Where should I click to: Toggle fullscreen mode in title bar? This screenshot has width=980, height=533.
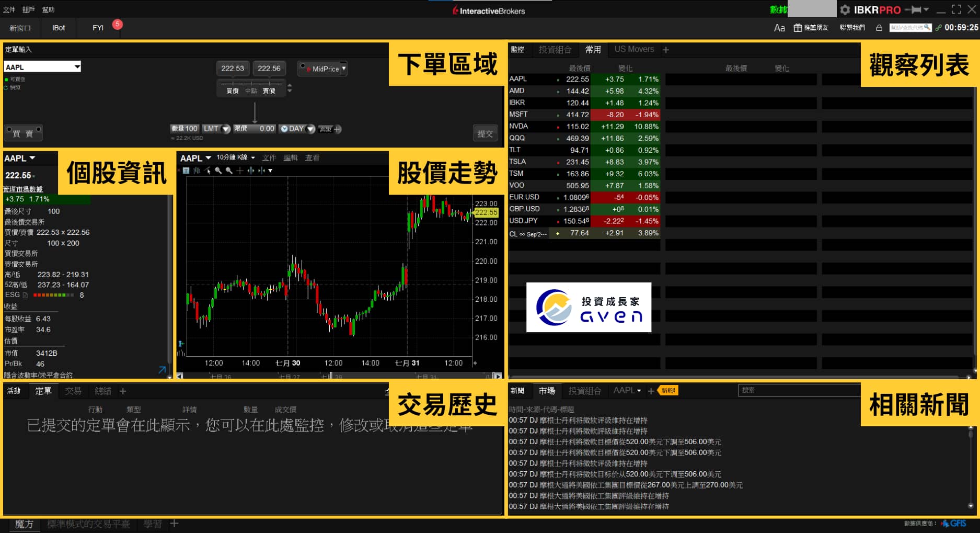pos(956,9)
